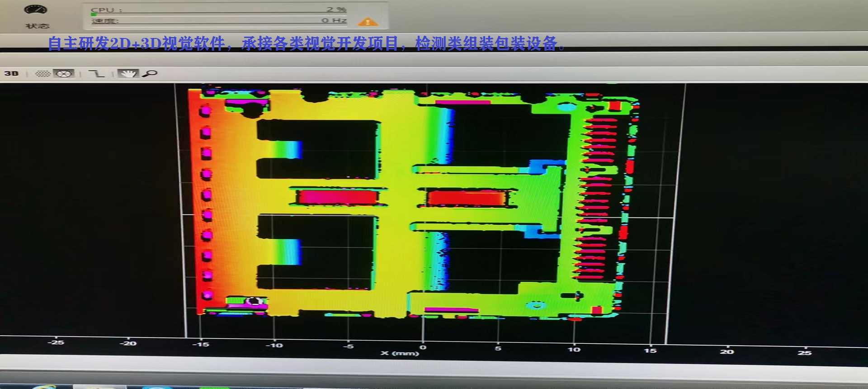
Task: Click the black circular hole at heightmap bottom left
Action: pyautogui.click(x=254, y=301)
